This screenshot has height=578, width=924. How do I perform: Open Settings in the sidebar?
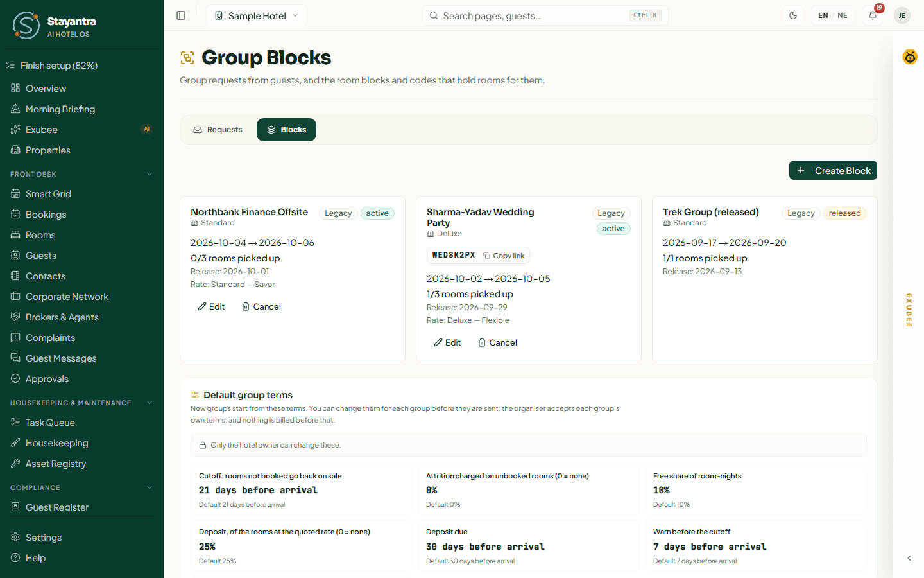pos(81,538)
